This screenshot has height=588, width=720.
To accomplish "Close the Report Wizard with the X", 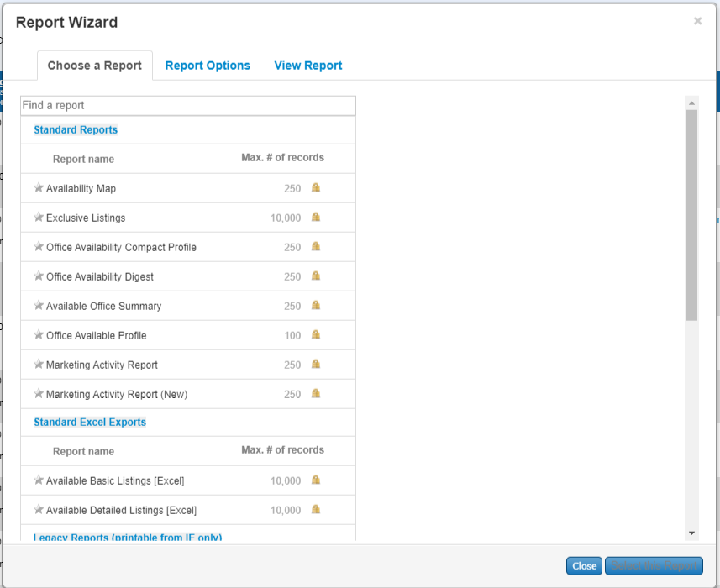I will click(x=697, y=21).
